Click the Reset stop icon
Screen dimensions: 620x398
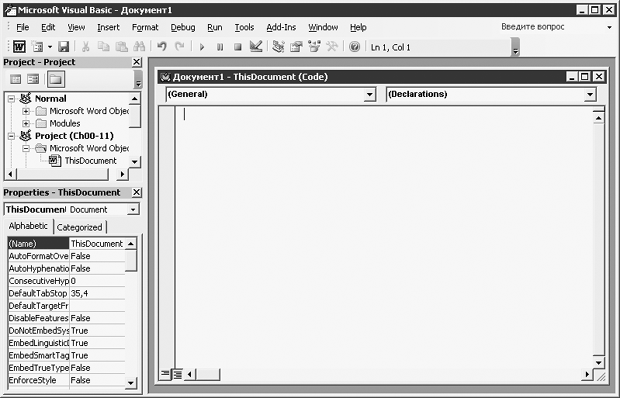[238, 47]
